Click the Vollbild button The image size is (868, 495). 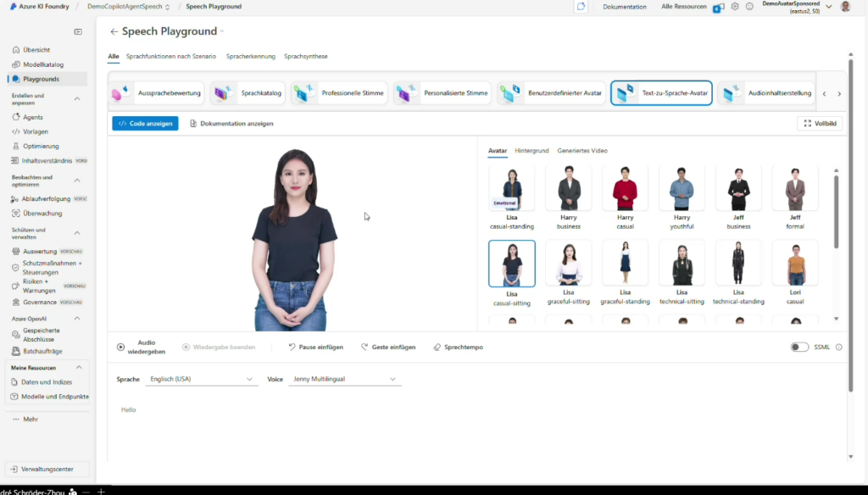click(820, 124)
